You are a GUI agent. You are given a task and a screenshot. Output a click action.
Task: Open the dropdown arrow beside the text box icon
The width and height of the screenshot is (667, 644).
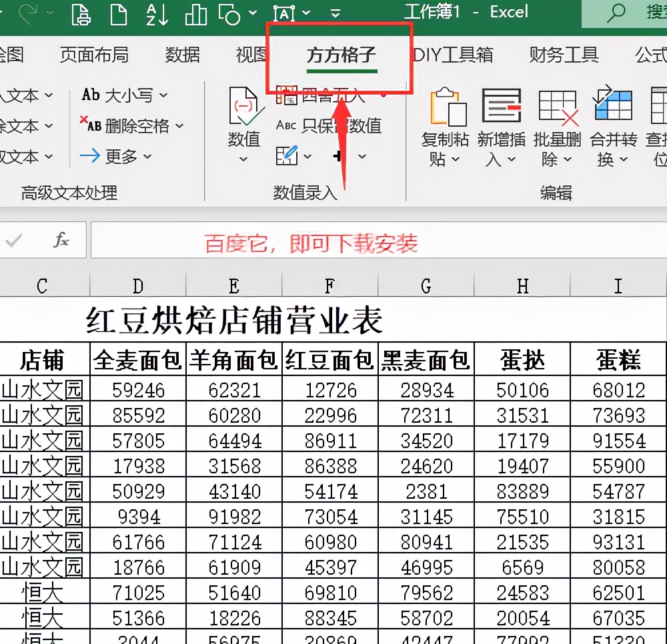(306, 13)
